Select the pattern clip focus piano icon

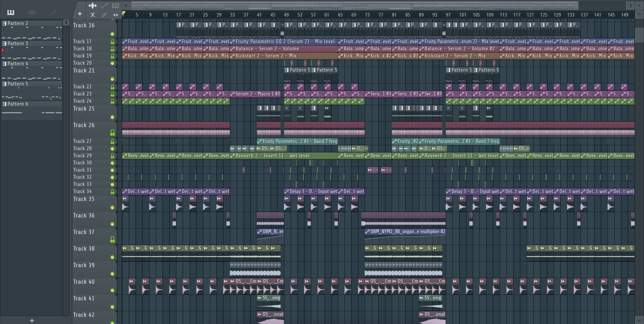click(x=116, y=5)
